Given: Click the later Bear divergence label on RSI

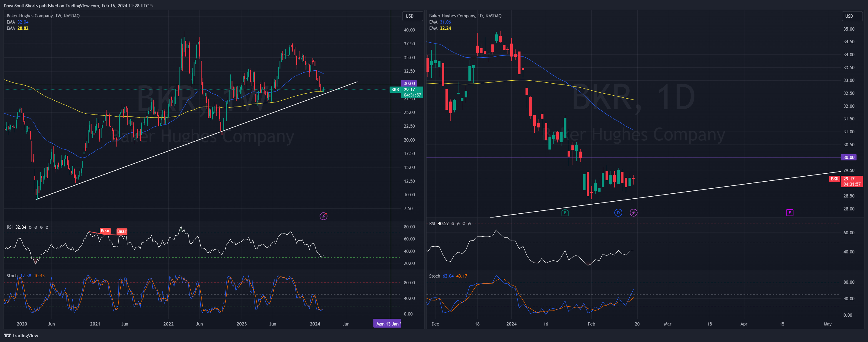Looking at the screenshot, I should 122,231.
